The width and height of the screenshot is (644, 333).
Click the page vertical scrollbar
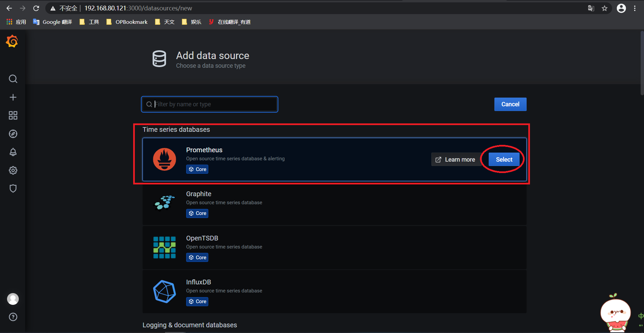642,64
